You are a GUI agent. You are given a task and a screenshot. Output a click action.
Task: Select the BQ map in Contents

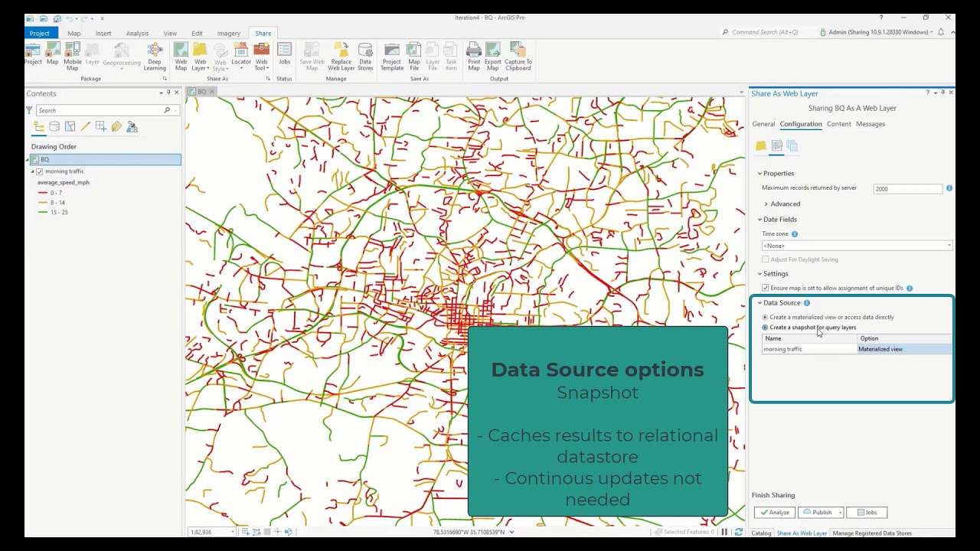tap(105, 159)
